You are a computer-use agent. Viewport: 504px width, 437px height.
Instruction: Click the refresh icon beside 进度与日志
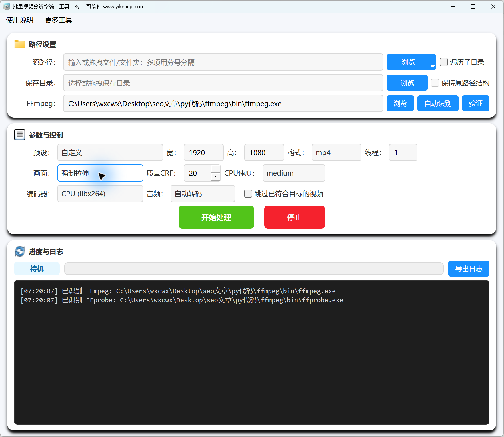(x=20, y=251)
